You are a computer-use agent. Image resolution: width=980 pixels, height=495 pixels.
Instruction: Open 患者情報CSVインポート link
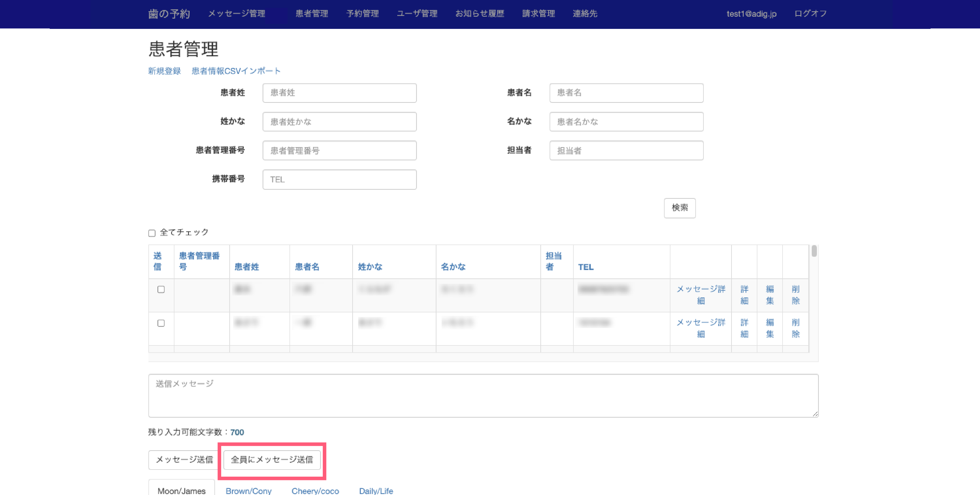coord(236,71)
